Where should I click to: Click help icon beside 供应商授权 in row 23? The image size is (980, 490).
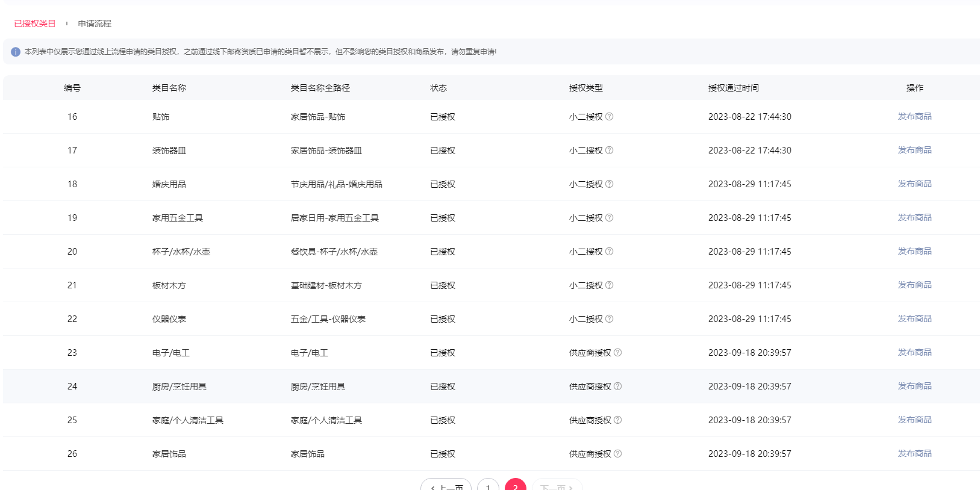[617, 353]
